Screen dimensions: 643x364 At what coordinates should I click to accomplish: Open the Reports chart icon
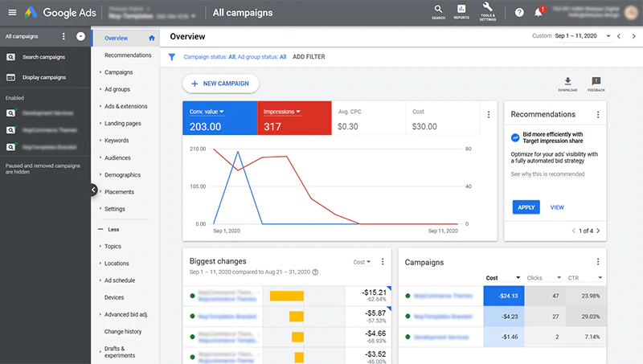click(461, 10)
